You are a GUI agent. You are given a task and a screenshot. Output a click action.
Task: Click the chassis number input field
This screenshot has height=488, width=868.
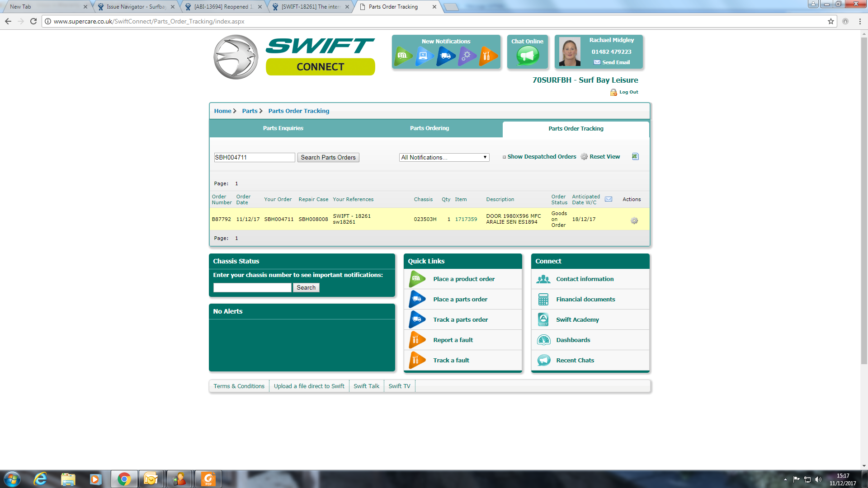pos(252,288)
